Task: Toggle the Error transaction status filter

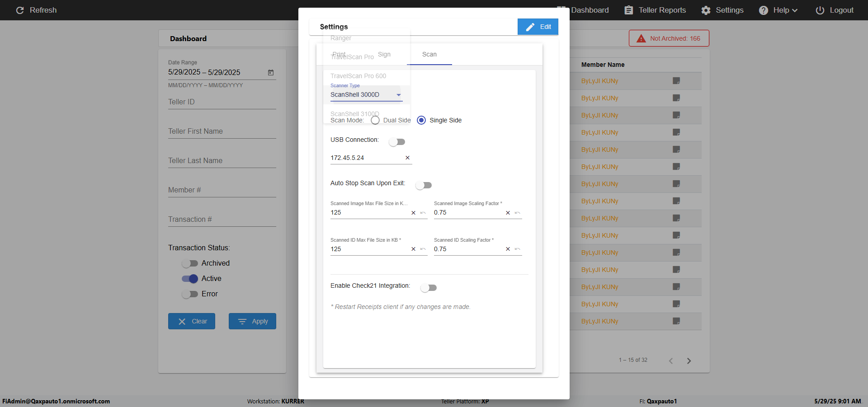Action: coord(190,294)
